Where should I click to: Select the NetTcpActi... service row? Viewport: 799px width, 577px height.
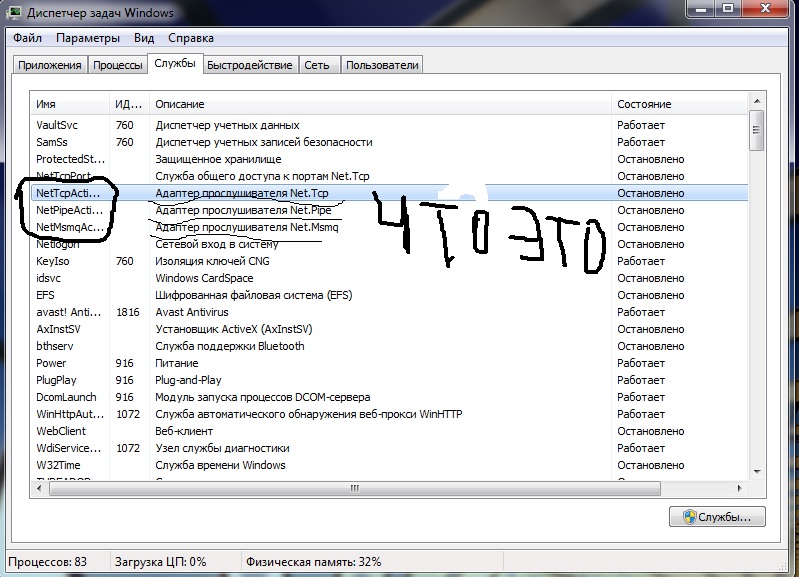tap(389, 193)
